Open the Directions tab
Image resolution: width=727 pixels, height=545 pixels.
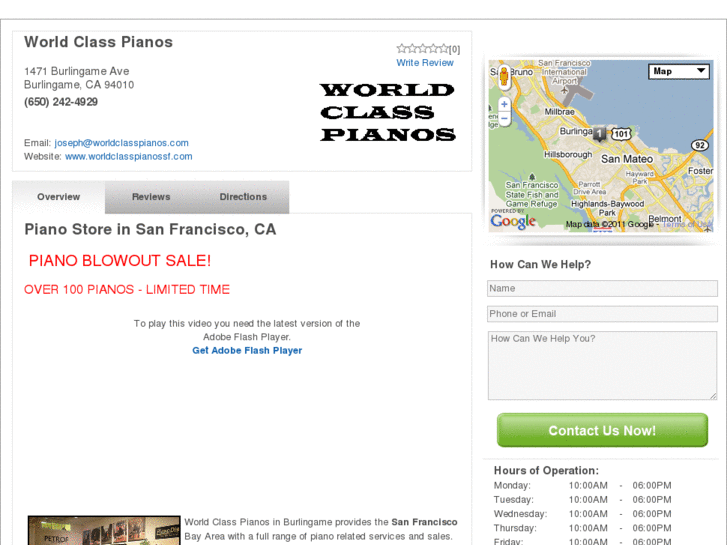[x=243, y=197]
